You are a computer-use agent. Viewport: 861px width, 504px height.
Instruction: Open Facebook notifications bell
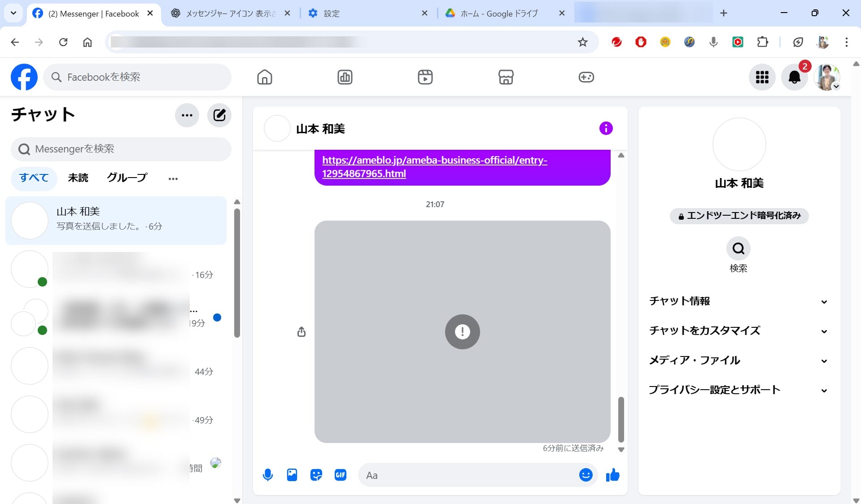tap(794, 77)
